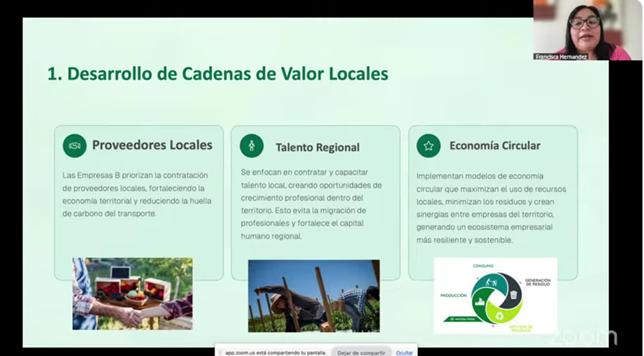
Task: Click the Francisca Hernandez name label
Action: 561,57
